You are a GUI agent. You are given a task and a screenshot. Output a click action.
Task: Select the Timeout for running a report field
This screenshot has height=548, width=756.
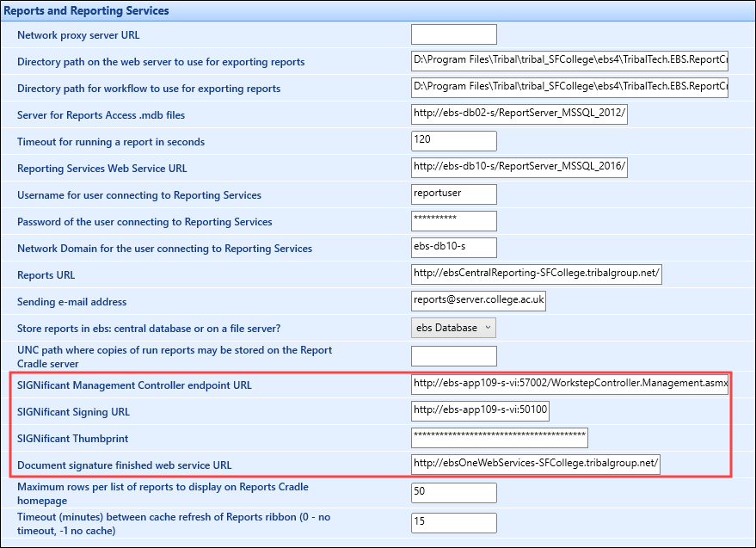453,140
